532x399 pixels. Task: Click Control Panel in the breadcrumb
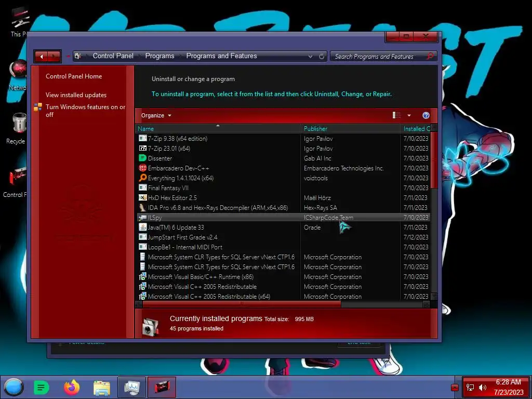pos(113,56)
